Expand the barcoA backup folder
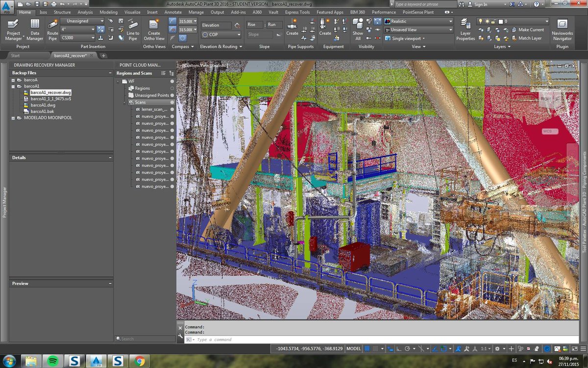This screenshot has height=368, width=588. click(x=13, y=79)
